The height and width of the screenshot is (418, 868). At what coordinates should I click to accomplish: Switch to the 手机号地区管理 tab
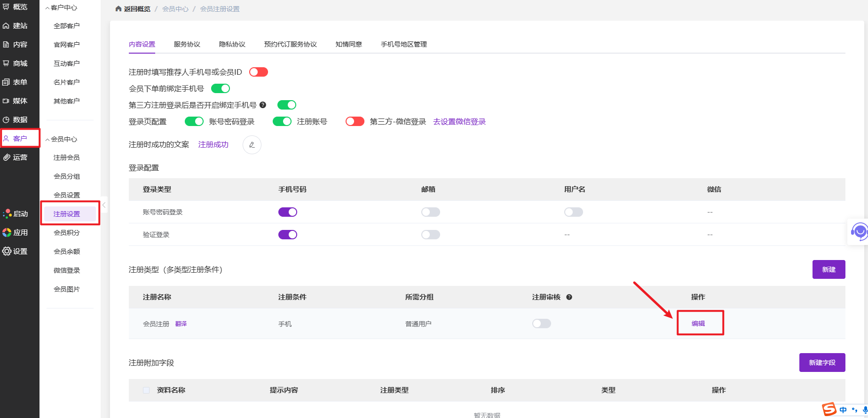[x=403, y=44]
